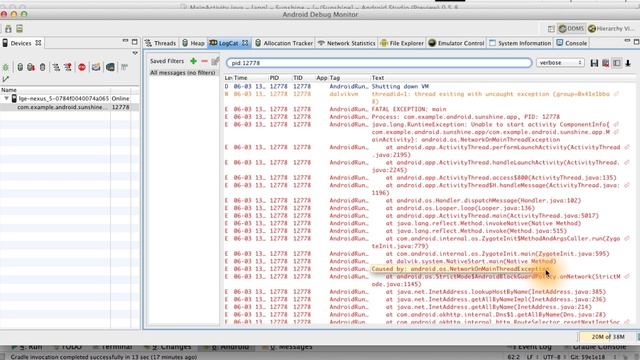The width and height of the screenshot is (640, 360).
Task: Switch to the DDMS perspective
Action: (571, 29)
